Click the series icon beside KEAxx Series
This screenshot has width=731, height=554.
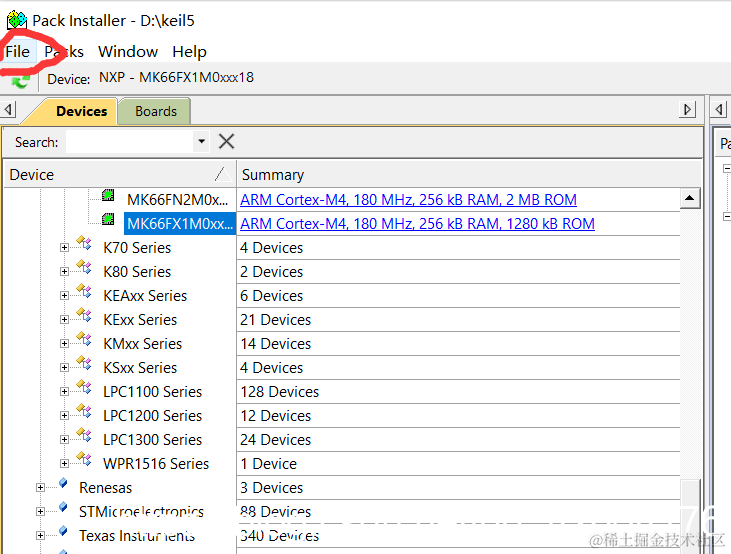[84, 291]
